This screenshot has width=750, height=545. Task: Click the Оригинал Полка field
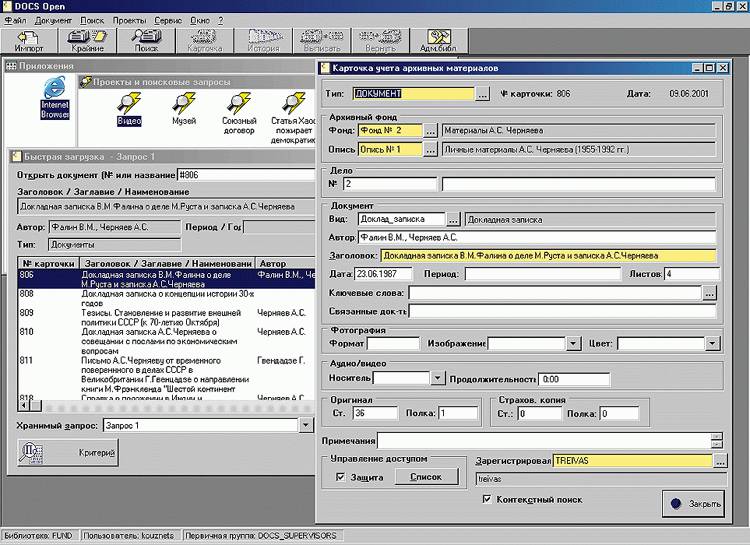(458, 413)
